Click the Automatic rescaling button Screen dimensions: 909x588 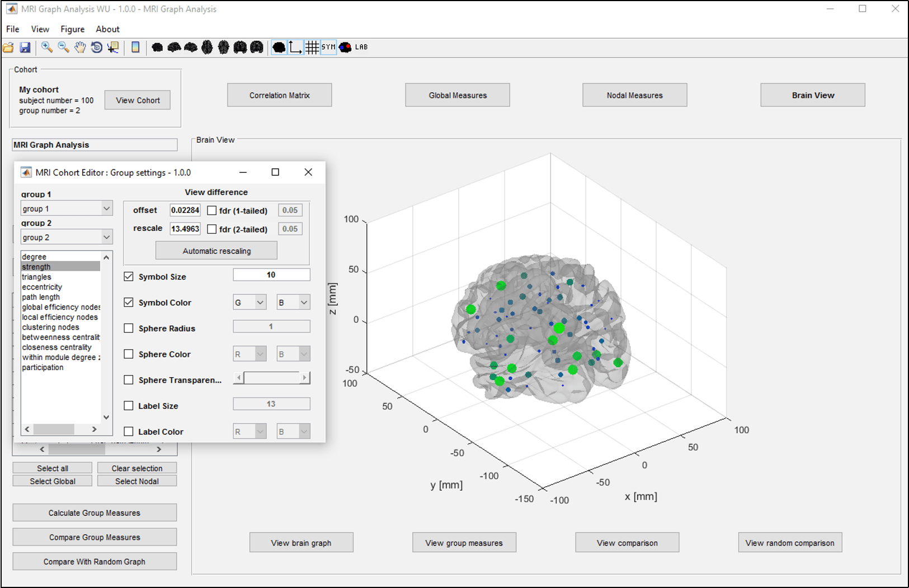pyautogui.click(x=216, y=250)
